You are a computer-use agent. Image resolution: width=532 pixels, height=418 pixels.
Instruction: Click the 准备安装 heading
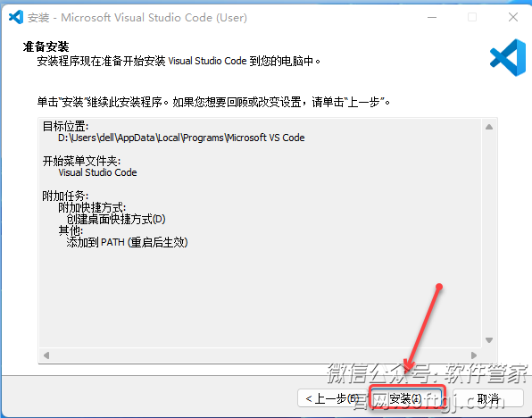click(x=46, y=46)
